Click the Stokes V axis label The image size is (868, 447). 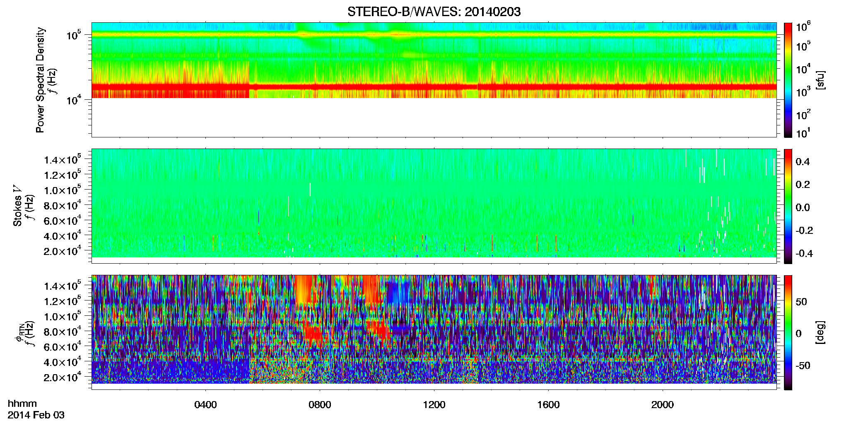18,206
